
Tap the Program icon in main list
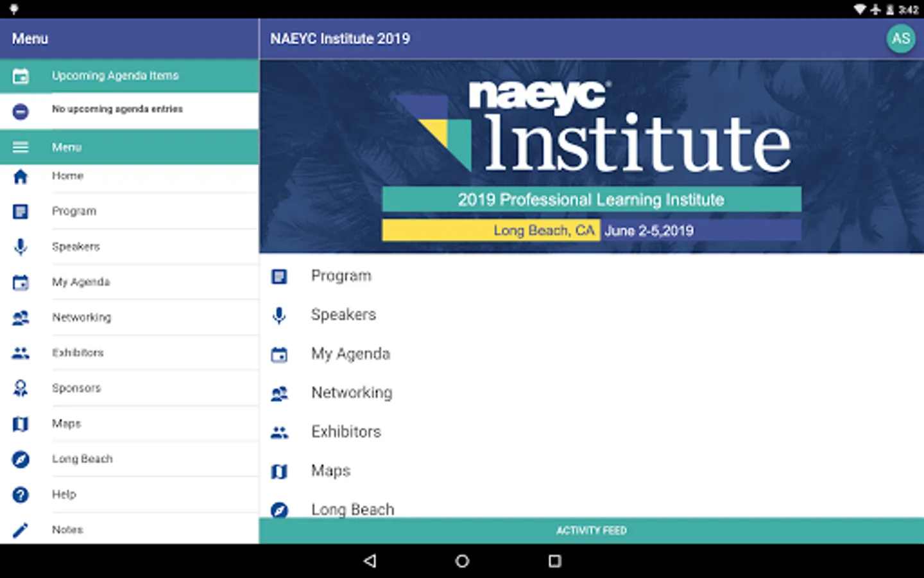coord(279,276)
